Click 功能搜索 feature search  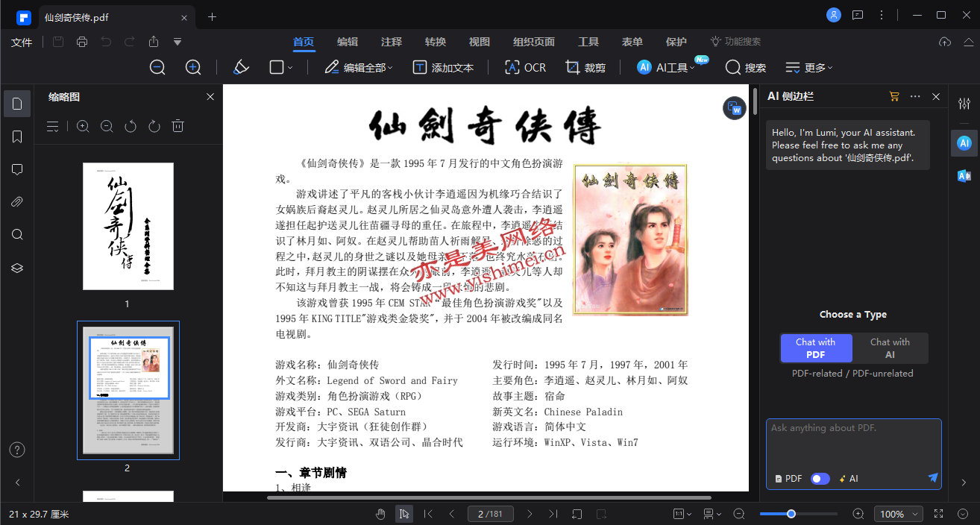pyautogui.click(x=735, y=42)
